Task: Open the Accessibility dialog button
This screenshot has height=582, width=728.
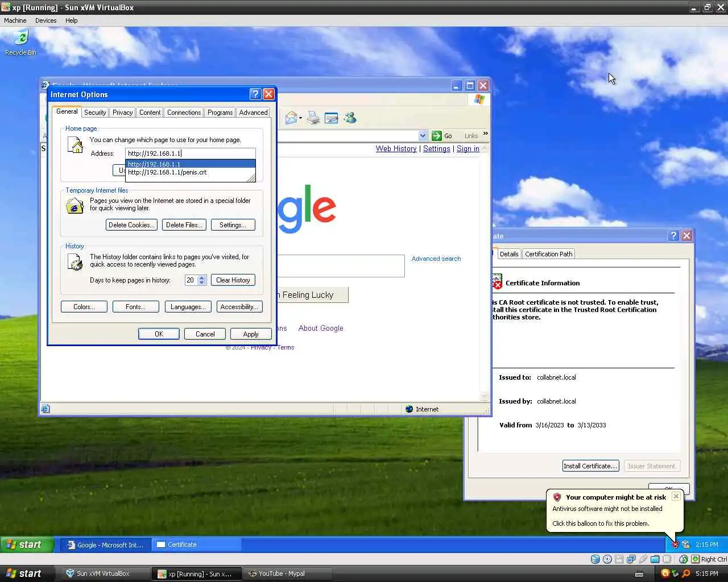Action: (239, 307)
